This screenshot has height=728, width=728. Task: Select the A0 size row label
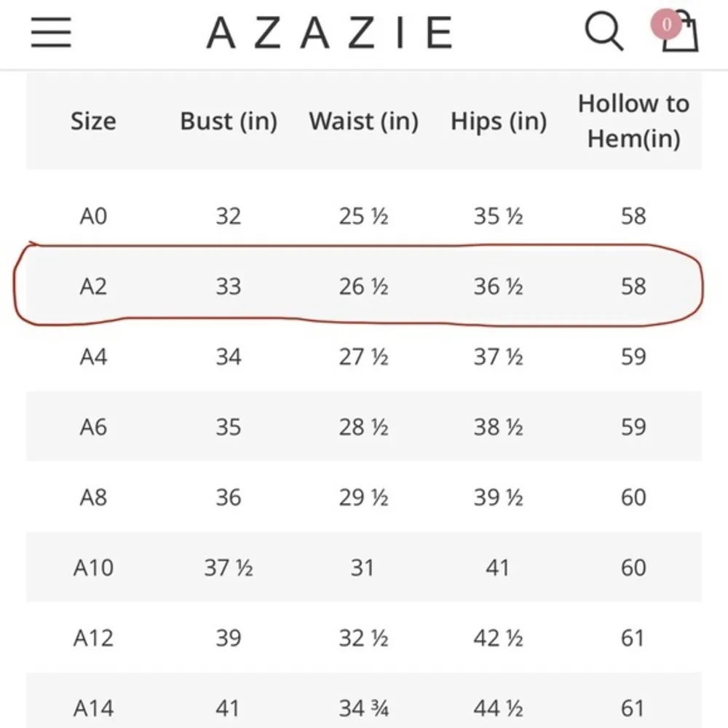pyautogui.click(x=93, y=216)
